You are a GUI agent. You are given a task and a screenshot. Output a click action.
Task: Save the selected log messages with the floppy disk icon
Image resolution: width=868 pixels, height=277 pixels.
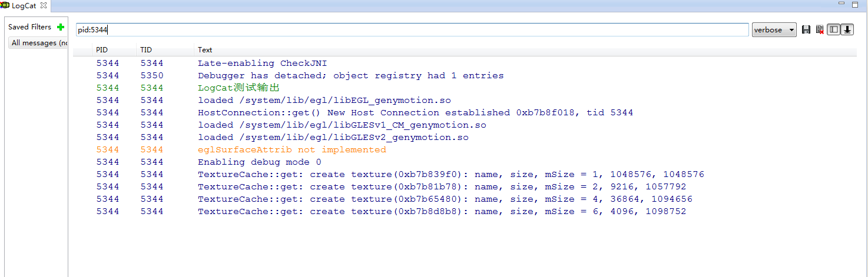tap(806, 29)
